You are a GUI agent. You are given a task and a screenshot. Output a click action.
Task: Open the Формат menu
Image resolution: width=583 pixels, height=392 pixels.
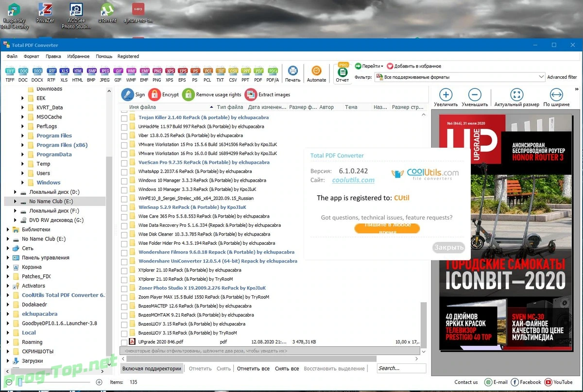[32, 56]
